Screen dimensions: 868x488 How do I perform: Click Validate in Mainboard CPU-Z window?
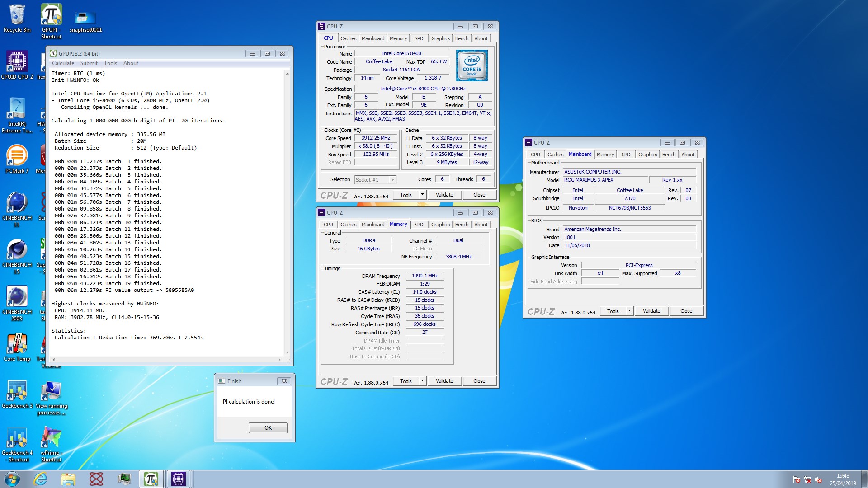pos(651,311)
